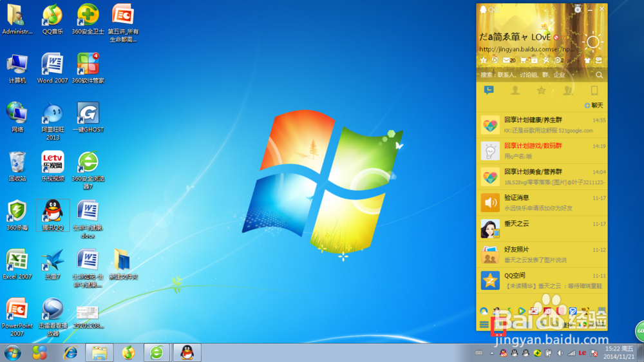Select the 腾讯QQ desktop shortcut
Image resolution: width=644 pixels, height=362 pixels.
coord(53,215)
